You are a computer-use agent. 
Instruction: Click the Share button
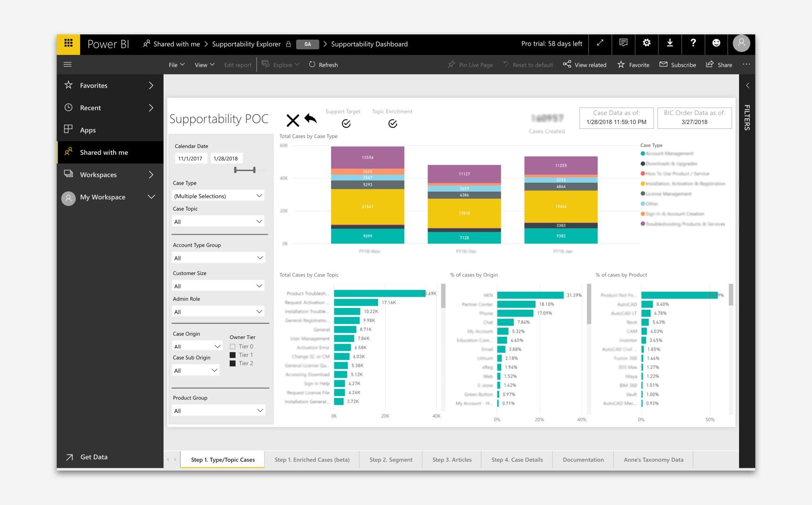(719, 65)
